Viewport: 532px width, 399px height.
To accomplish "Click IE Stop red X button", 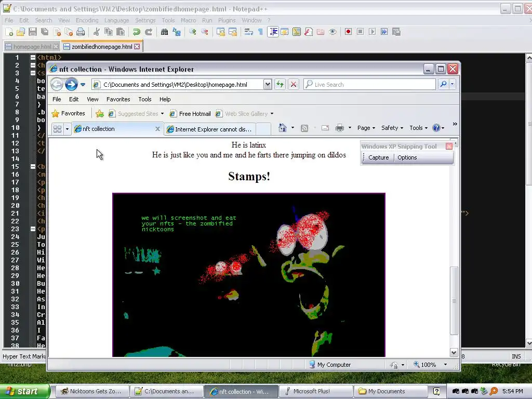I will [x=294, y=85].
